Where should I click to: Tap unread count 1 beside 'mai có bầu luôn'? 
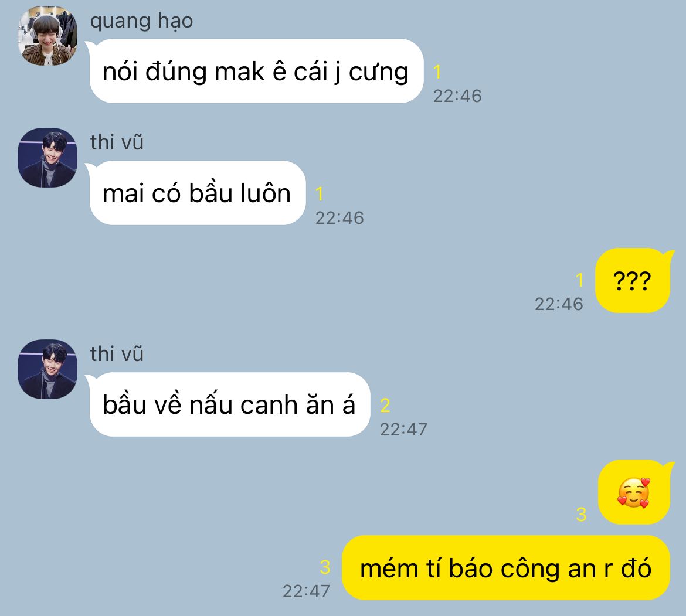[320, 193]
